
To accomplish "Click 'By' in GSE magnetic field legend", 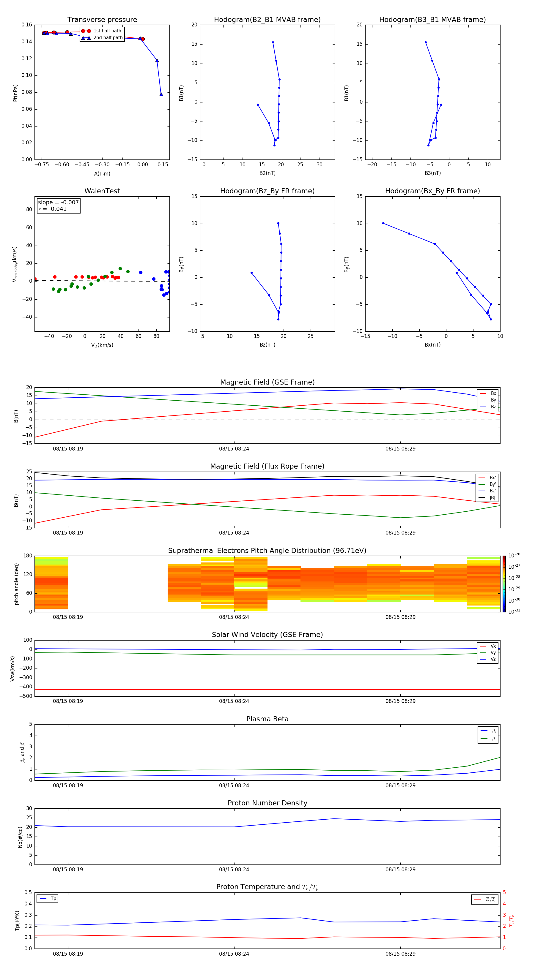I will (488, 400).
